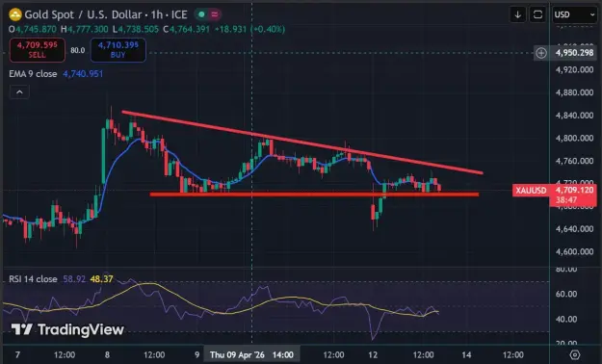Click the 4,880.000 price scale label
602x364 pixels.
574,92
